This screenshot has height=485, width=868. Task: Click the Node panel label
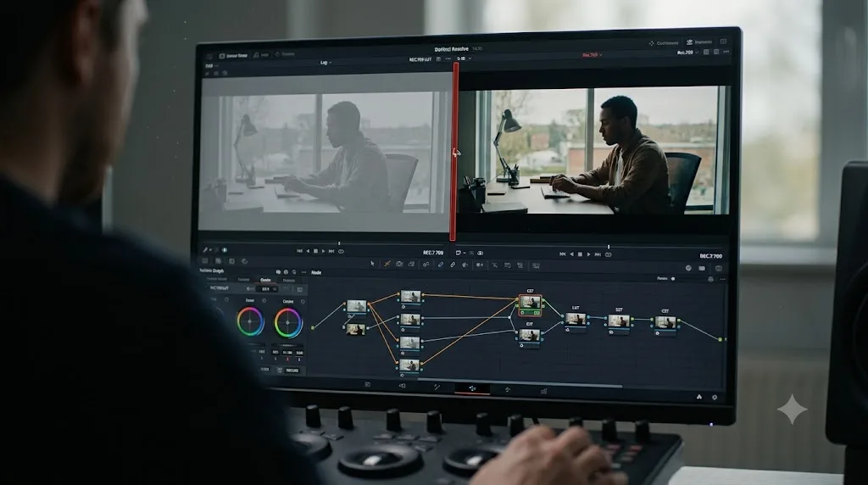click(x=316, y=272)
